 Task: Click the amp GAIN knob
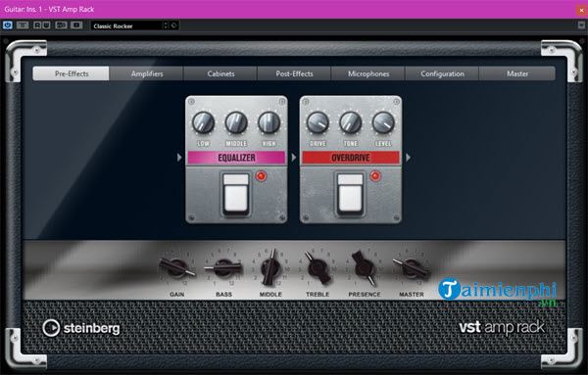coord(177,267)
